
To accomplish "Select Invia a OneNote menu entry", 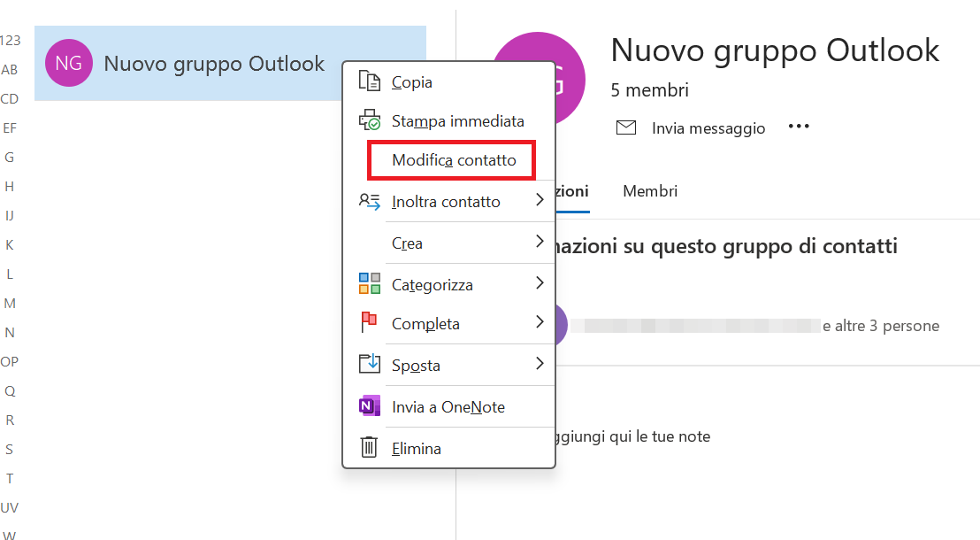I will point(448,406).
